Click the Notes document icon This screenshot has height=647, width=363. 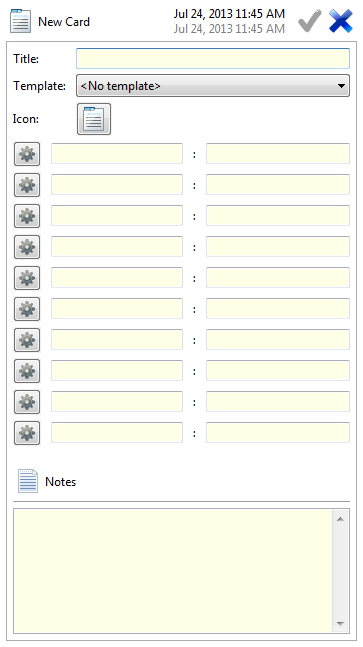pos(28,481)
